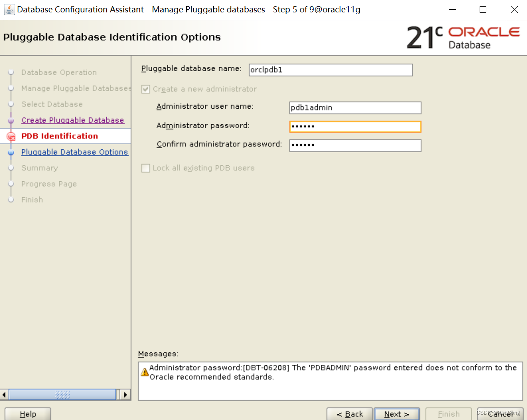Click the warning icon in Messages box
Image resolution: width=527 pixels, height=420 pixels.
[145, 372]
